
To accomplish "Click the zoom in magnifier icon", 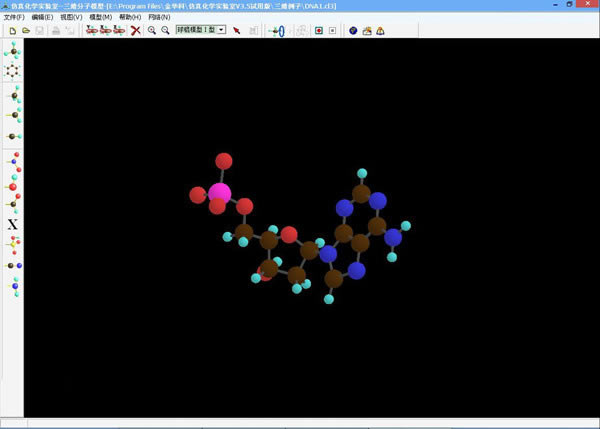I will 152,31.
